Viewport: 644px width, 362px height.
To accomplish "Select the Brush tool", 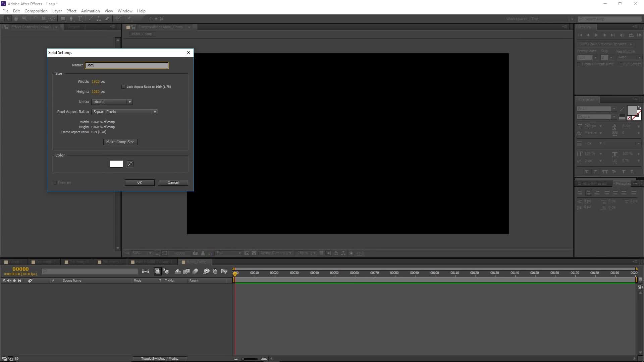I will [x=91, y=19].
